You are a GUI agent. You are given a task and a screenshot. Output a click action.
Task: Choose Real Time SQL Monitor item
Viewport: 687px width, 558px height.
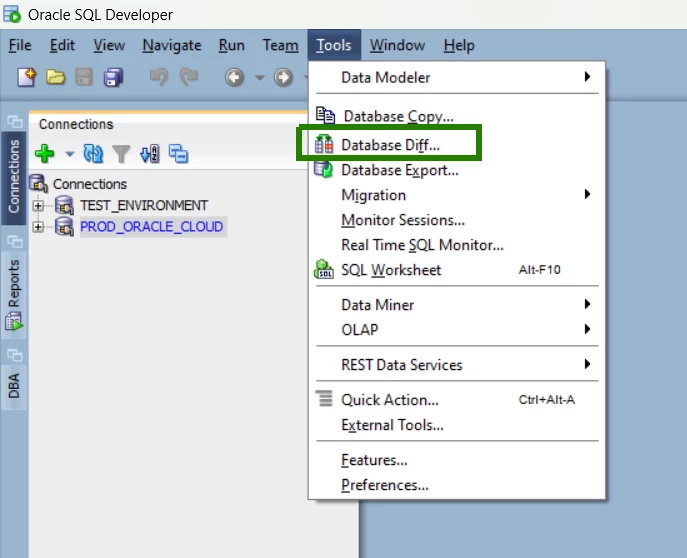pos(457,245)
